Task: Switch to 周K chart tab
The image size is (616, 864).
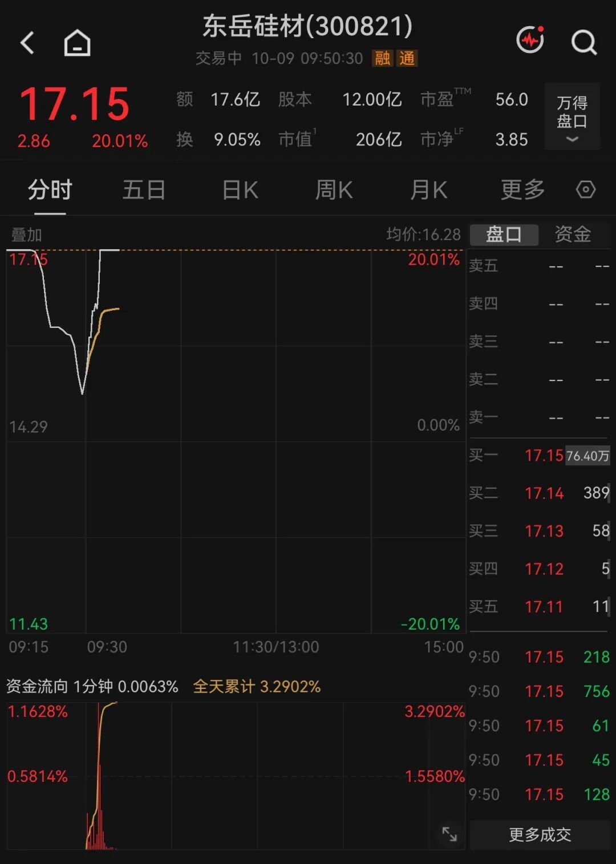Action: (x=334, y=189)
